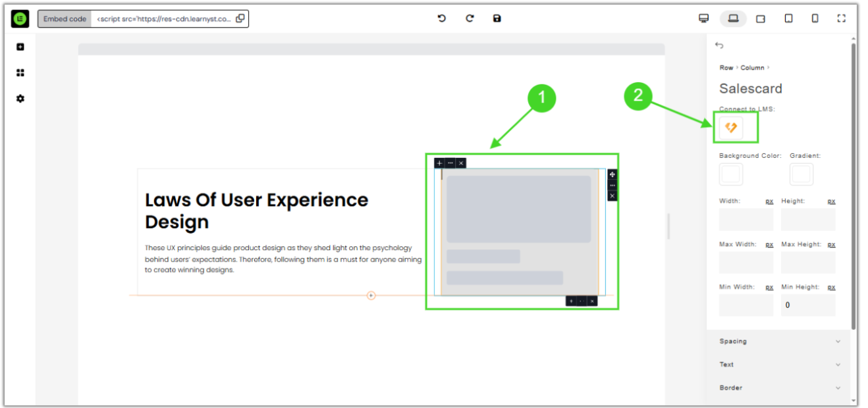The height and width of the screenshot is (408, 868).
Task: Open the add element panel in left sidebar
Action: coord(20,47)
